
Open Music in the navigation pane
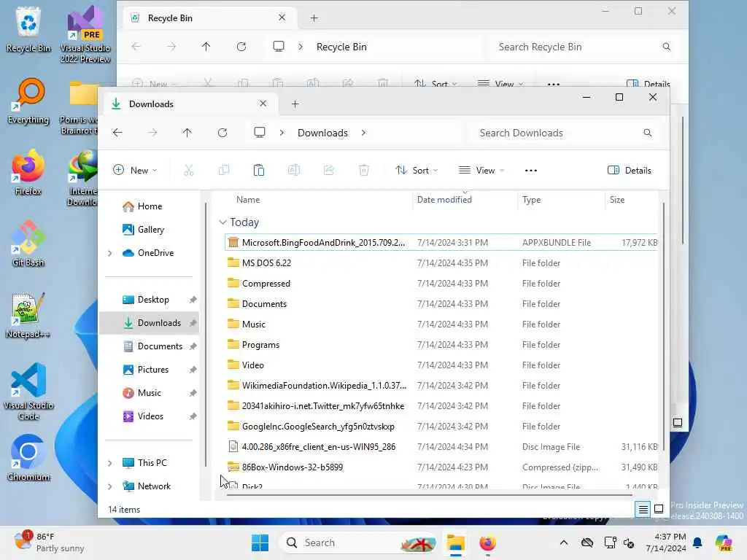point(149,393)
